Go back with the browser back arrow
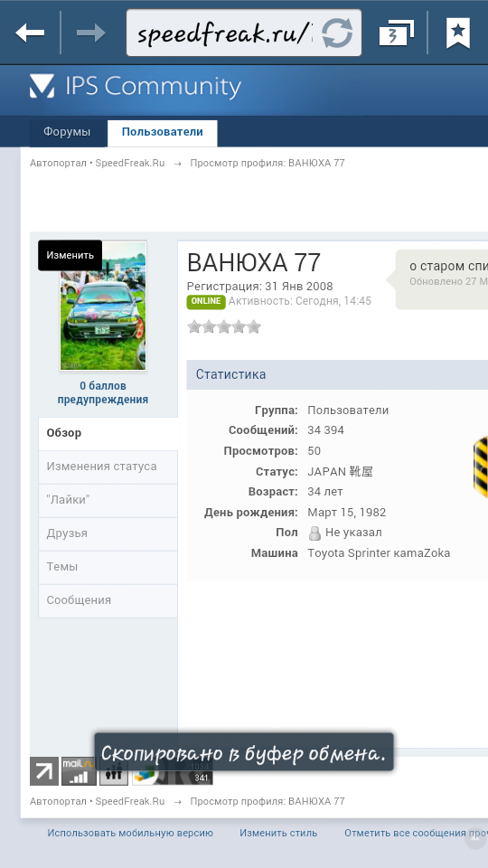Image resolution: width=488 pixels, height=868 pixels. coord(30,33)
